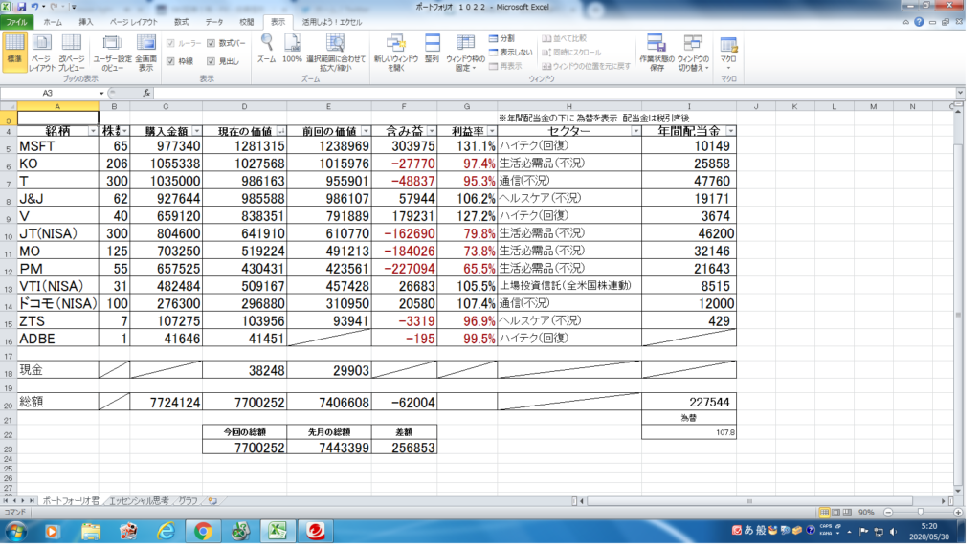Select the エッセンシャル思考 sheet tab
This screenshot has height=548, width=980.
coord(139,500)
